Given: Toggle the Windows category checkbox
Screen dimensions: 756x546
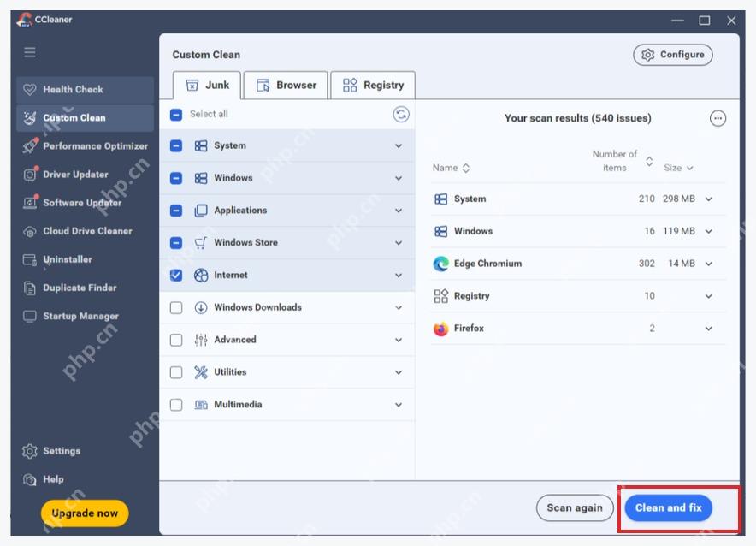Looking at the screenshot, I should click(x=176, y=178).
